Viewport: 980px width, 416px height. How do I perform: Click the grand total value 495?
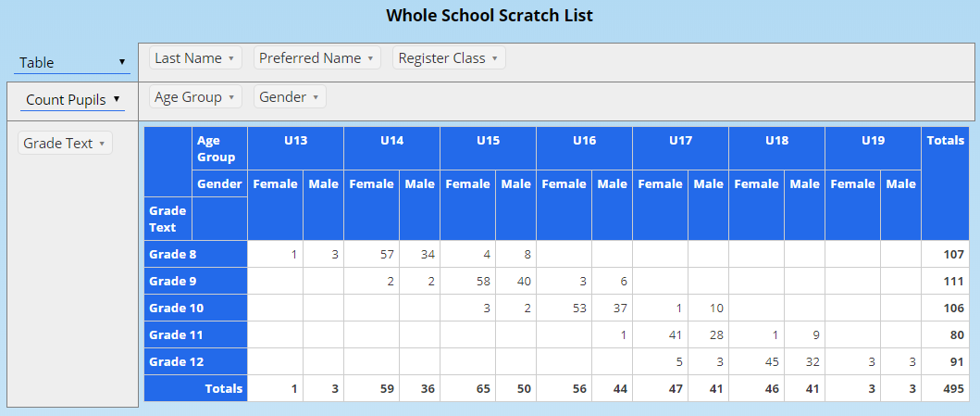(x=952, y=389)
